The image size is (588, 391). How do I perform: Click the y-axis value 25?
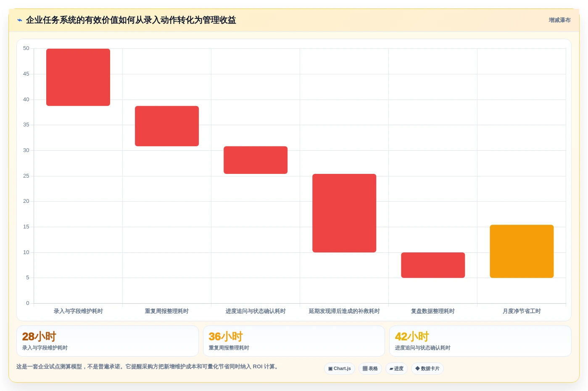(26, 176)
